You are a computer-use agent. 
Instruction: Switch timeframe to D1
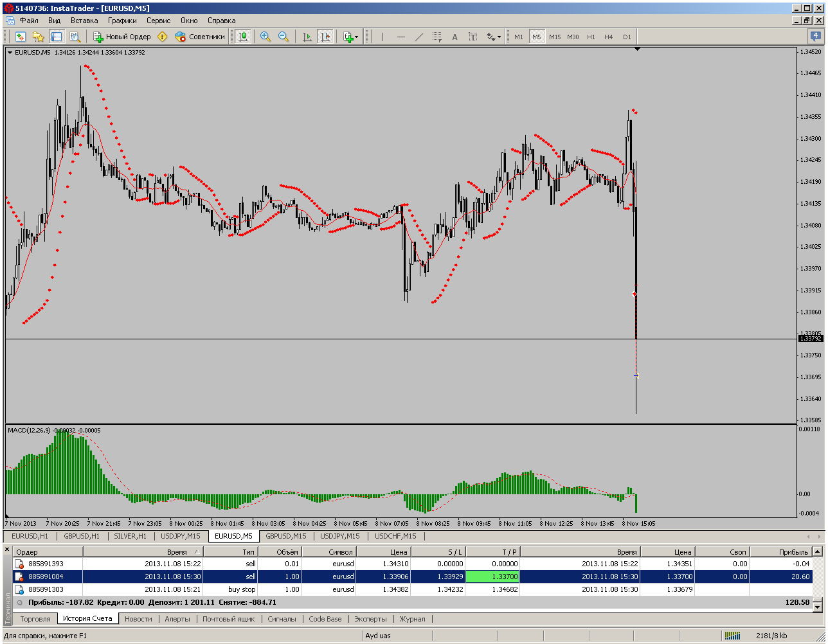[627, 37]
